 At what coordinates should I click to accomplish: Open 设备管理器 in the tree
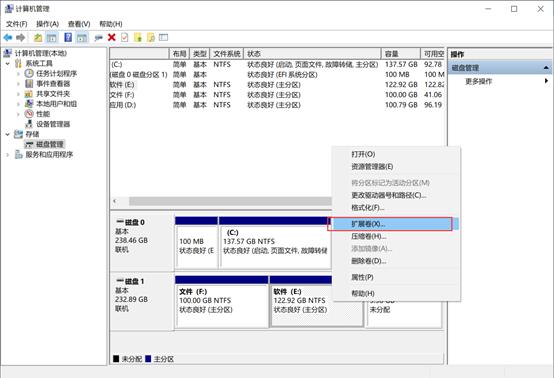click(53, 124)
